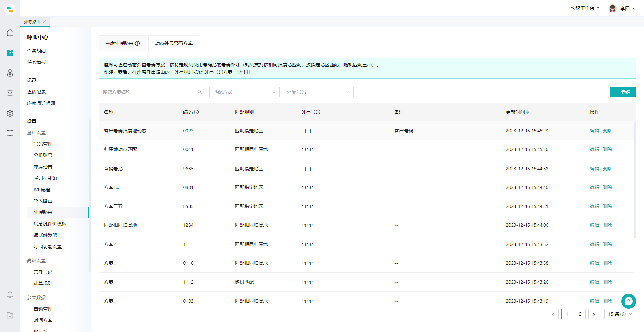
Task: Open 分机账号 in sidebar
Action: pos(43,155)
